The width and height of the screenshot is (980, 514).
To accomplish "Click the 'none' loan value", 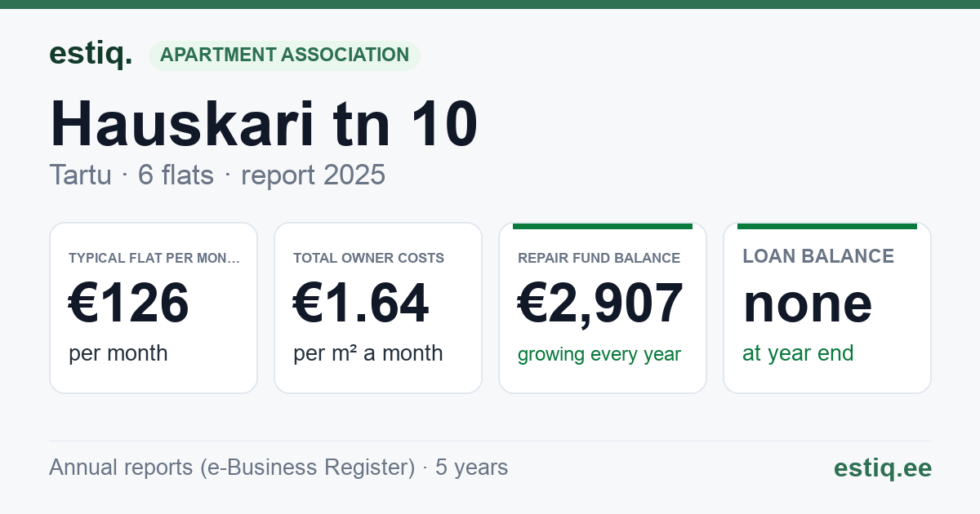I will pos(808,304).
